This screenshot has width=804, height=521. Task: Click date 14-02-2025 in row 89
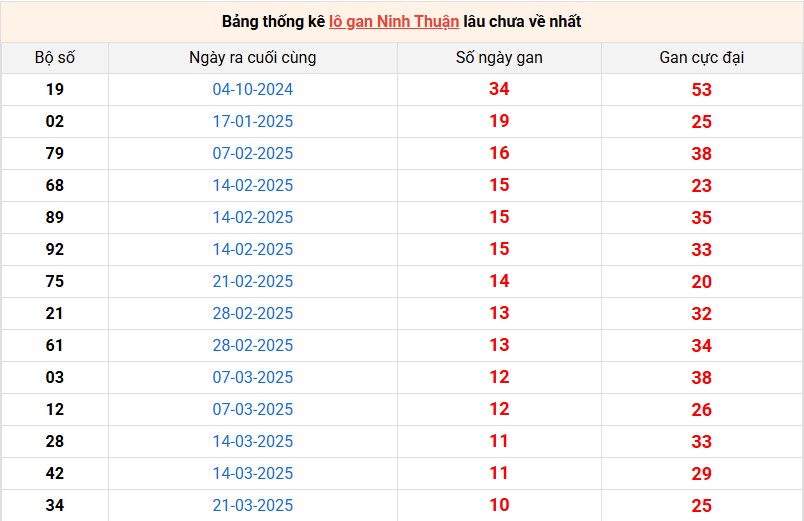click(x=253, y=217)
